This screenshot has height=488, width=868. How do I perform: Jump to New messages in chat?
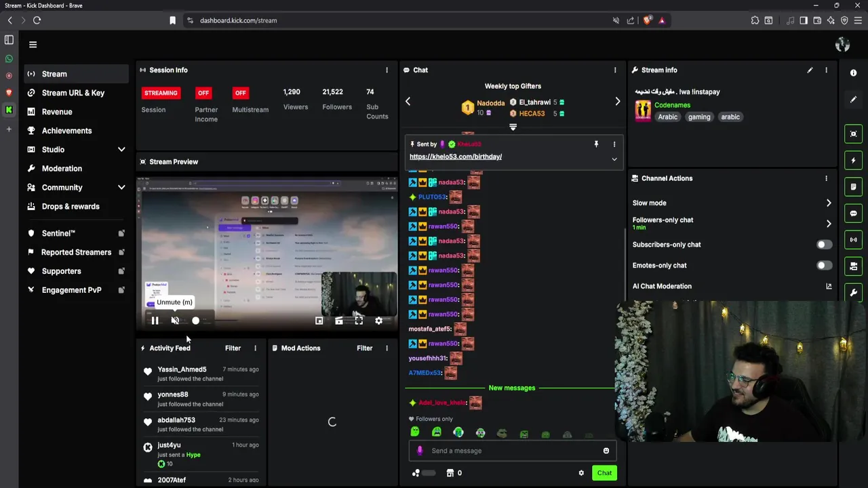512,388
